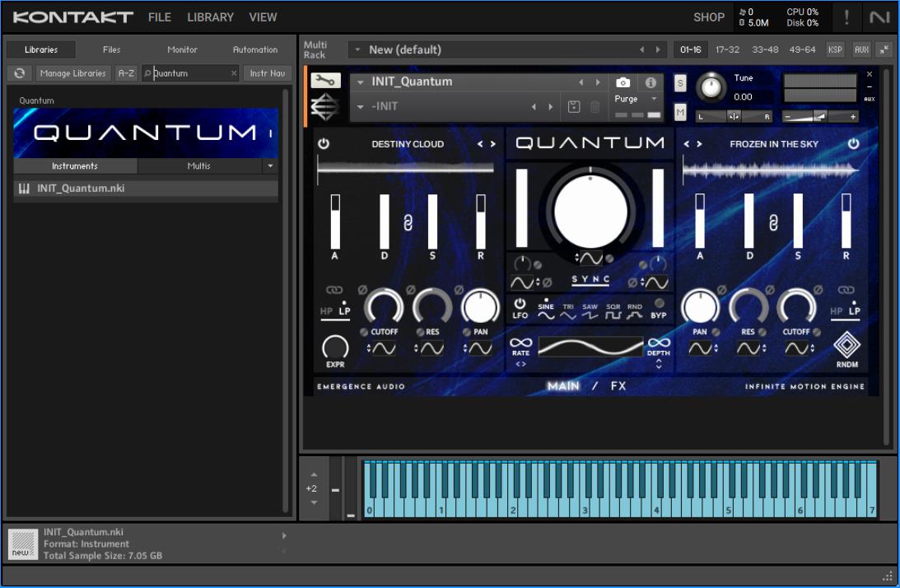Open the instrument info icon
Viewport: 900px width, 588px height.
(x=651, y=82)
